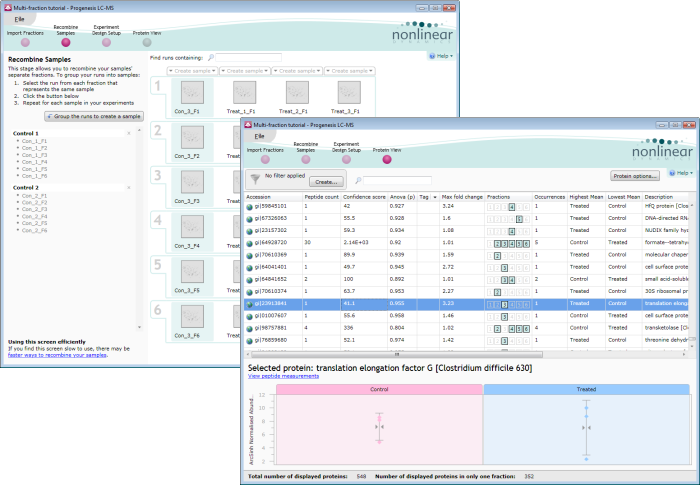Select Con_3_F1 run thumbnail
Viewport: 700px width, 485px height.
[192, 92]
